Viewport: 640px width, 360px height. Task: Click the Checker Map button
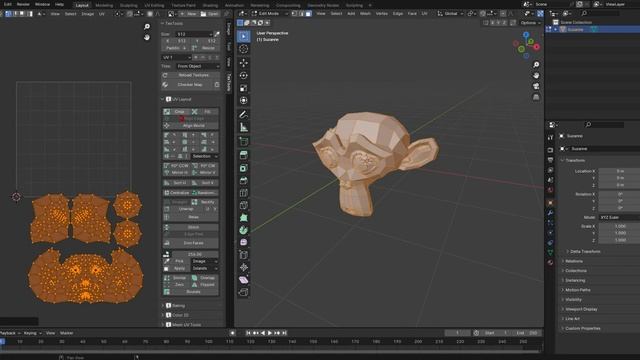point(187,85)
